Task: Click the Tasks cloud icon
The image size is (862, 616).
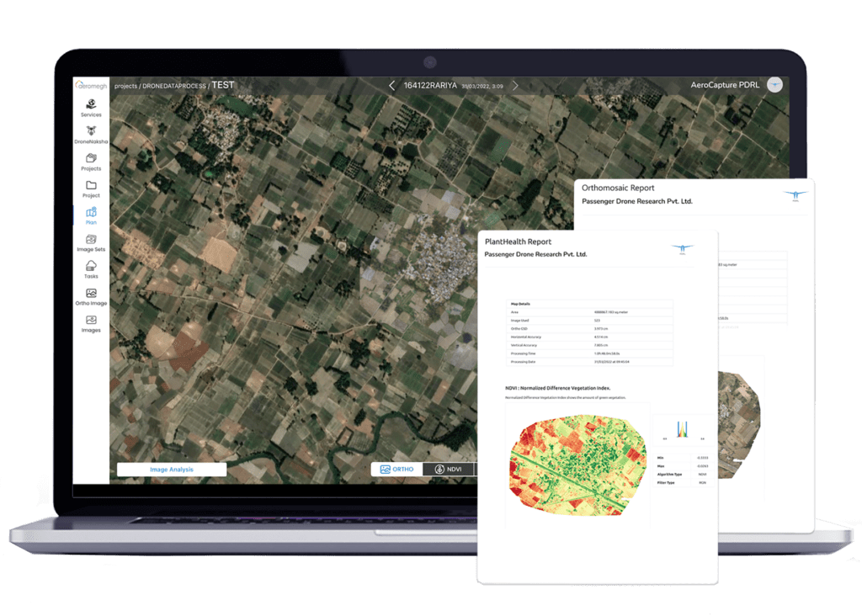Action: 91,267
